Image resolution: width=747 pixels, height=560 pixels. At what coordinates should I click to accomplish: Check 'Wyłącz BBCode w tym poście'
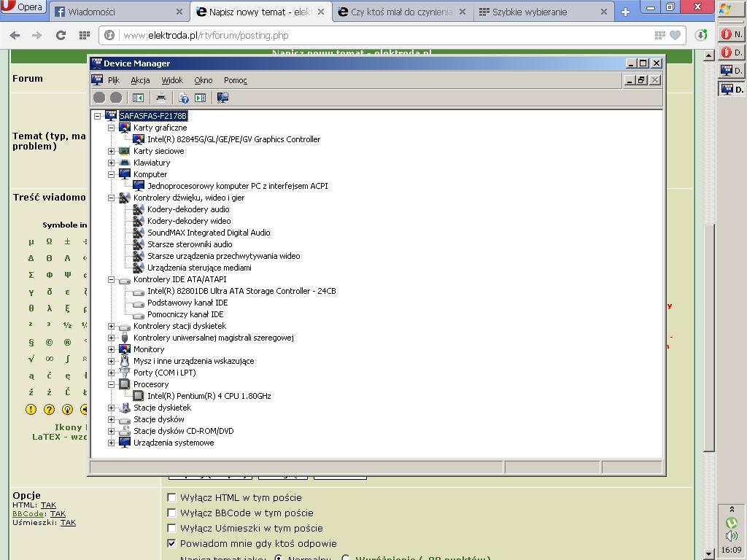pyautogui.click(x=171, y=513)
